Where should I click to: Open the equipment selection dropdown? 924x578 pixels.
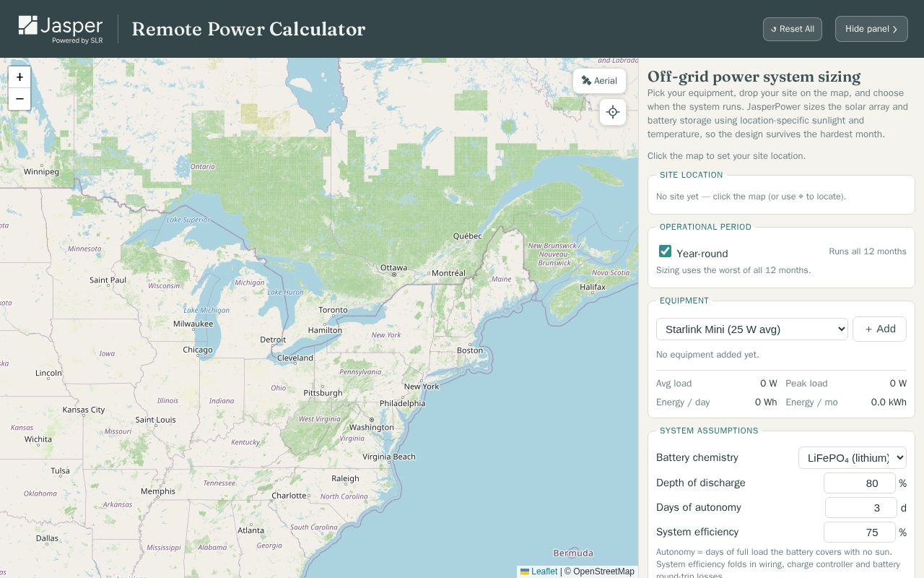751,329
